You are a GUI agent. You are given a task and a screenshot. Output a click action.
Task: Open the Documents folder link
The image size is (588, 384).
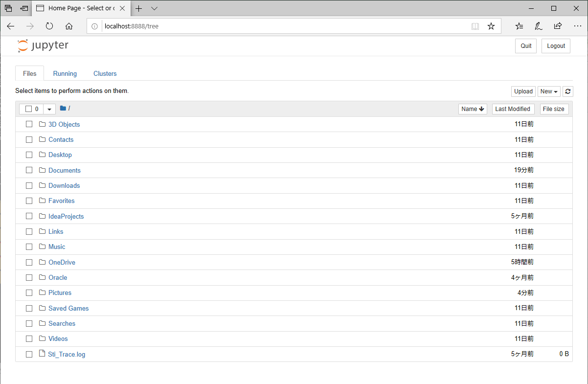tap(65, 170)
